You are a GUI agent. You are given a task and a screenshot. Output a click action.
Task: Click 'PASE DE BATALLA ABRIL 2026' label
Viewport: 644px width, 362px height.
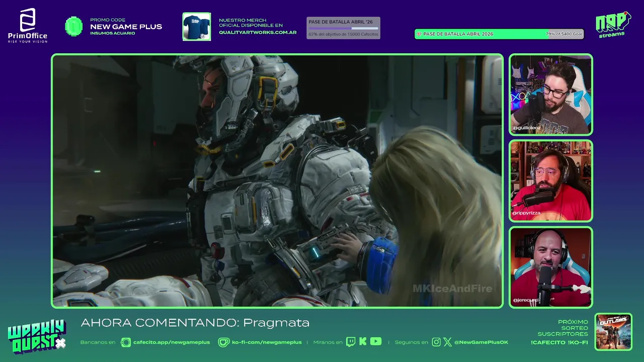pyautogui.click(x=458, y=34)
